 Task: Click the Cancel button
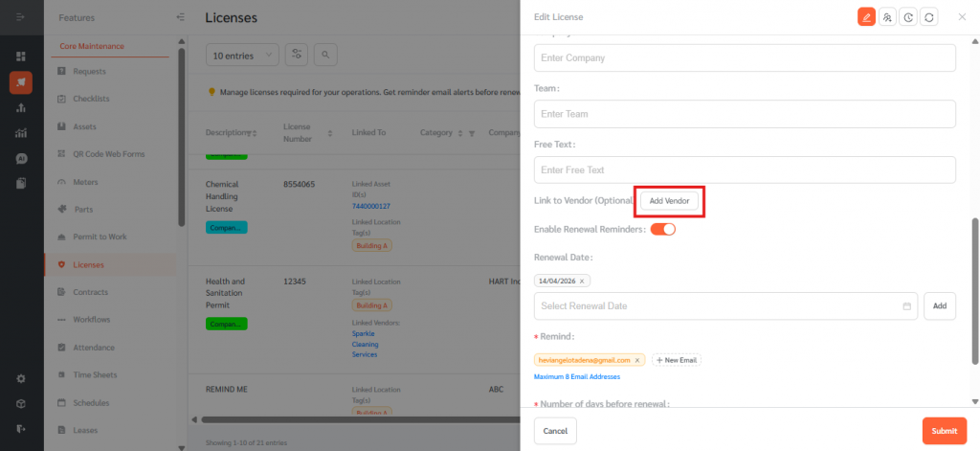[555, 431]
